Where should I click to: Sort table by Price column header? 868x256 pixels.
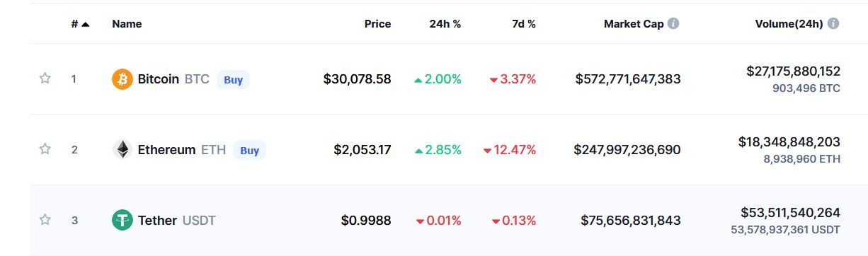pyautogui.click(x=377, y=23)
